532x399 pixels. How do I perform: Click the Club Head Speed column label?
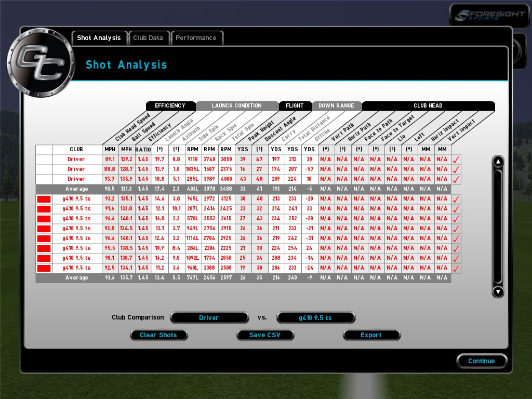coord(132,128)
